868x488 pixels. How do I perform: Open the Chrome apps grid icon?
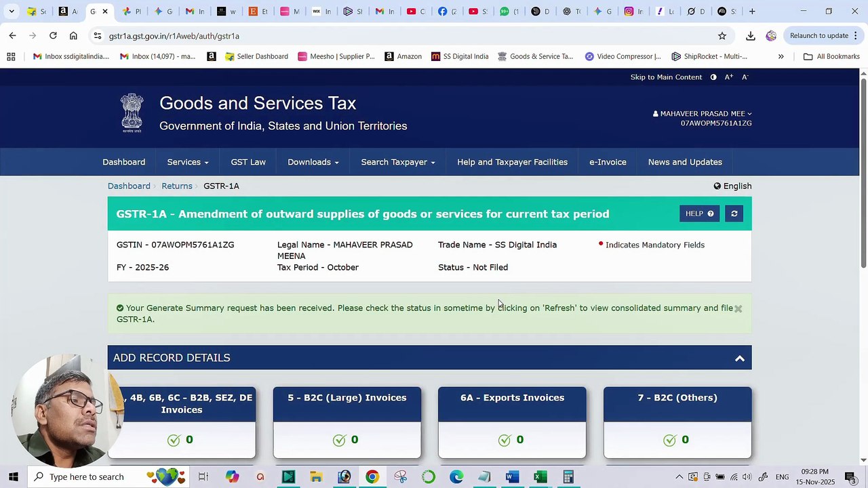coord(11,56)
